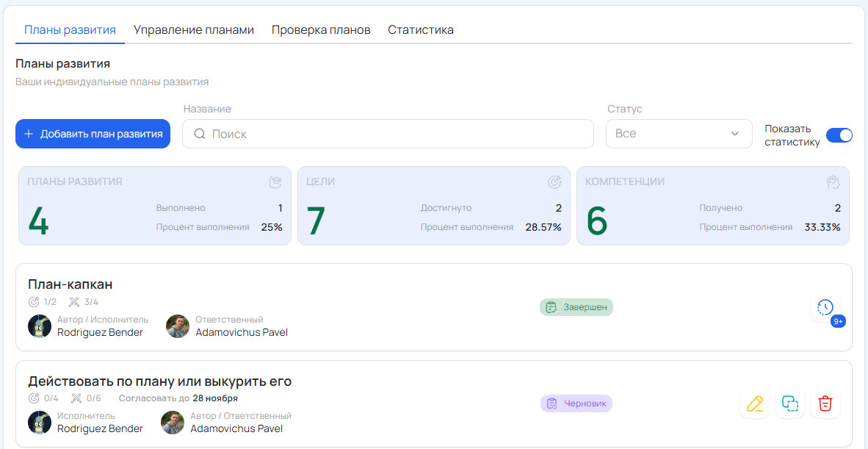Click the icon in Планы развития statistics card

pos(275,182)
